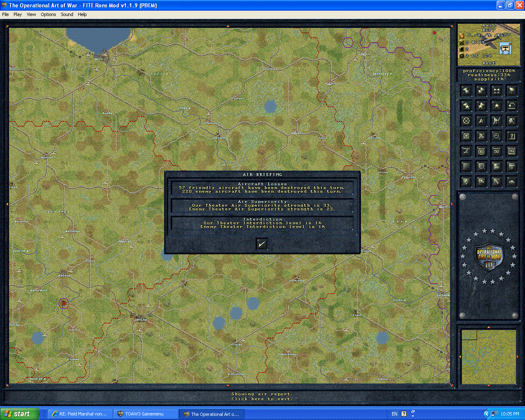Click the bottom map scroll arrow
The height and width of the screenshot is (420, 525).
coord(228,386)
